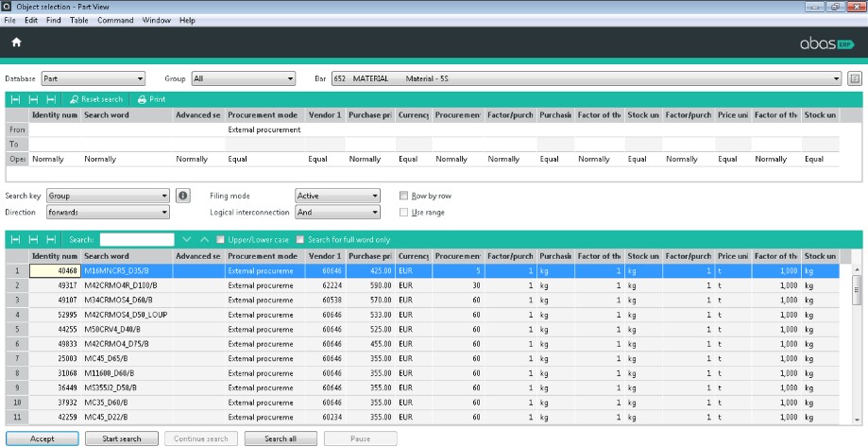
Task: Open the icon button next to Bar dropdown
Action: point(855,78)
